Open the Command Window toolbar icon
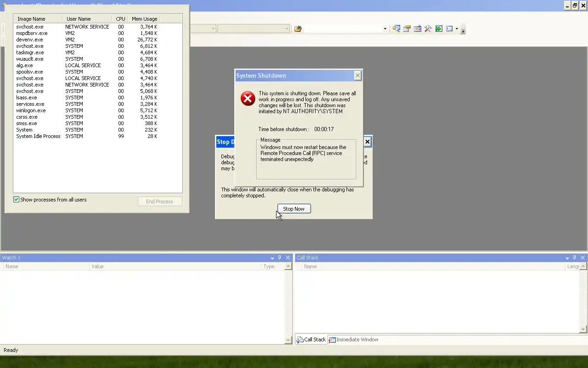Viewport: 588px width, 368px height. 449,29
